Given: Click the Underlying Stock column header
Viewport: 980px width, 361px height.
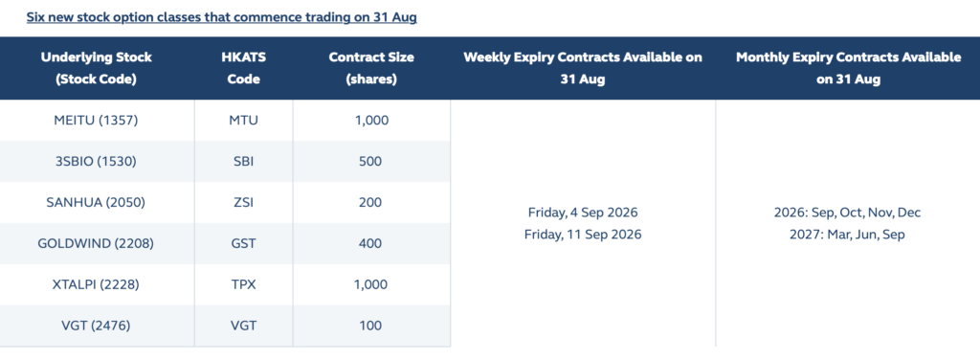Looking at the screenshot, I should 97,68.
